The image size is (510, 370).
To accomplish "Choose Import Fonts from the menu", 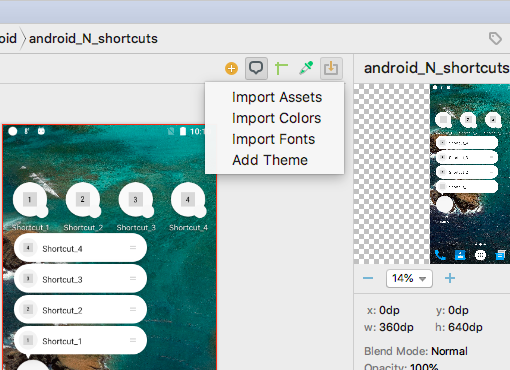I will click(x=273, y=139).
